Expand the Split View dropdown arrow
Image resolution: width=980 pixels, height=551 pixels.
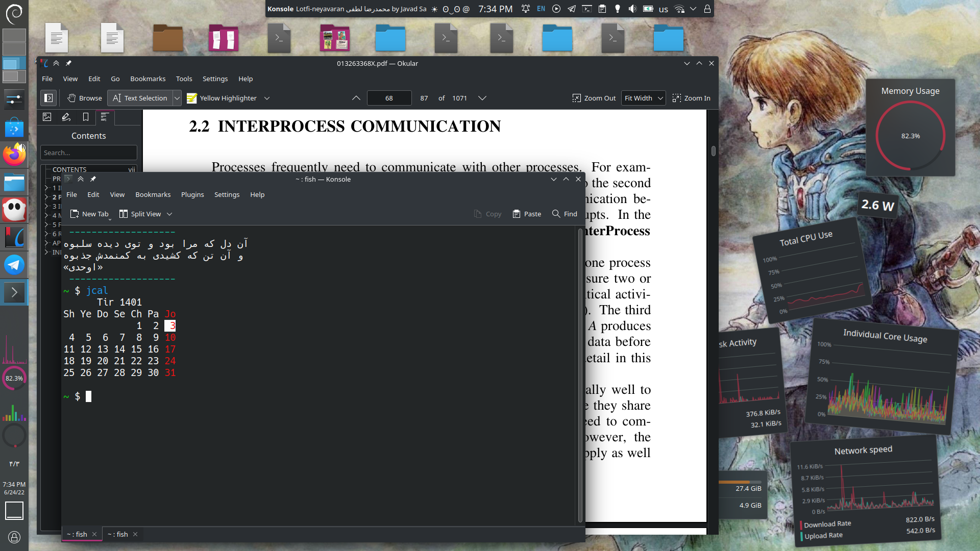coord(169,214)
